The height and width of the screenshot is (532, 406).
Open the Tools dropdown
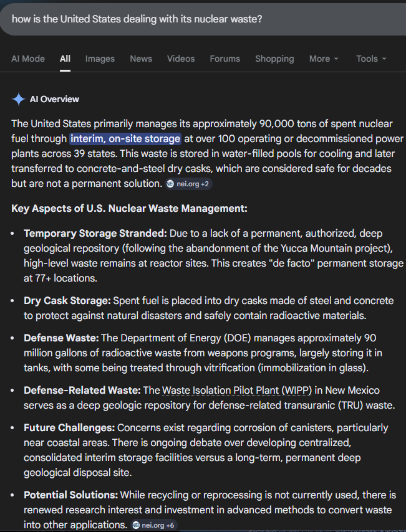coord(371,59)
